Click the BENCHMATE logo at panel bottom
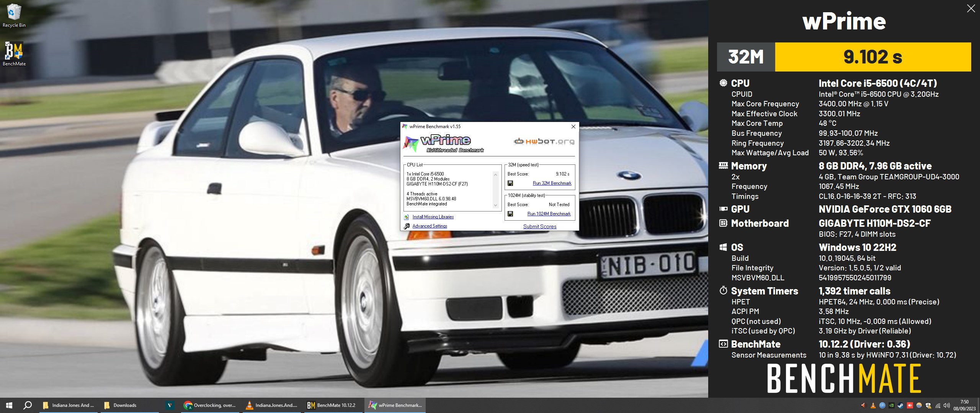This screenshot has height=413, width=980. point(844,379)
